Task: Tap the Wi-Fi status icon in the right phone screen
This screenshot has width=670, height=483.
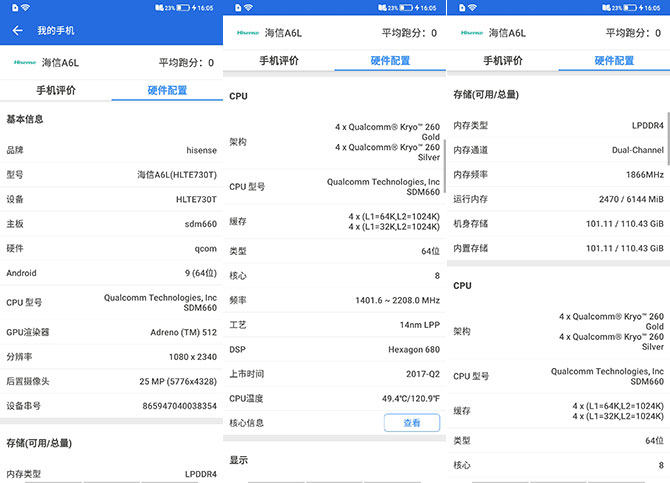Action: (x=472, y=8)
